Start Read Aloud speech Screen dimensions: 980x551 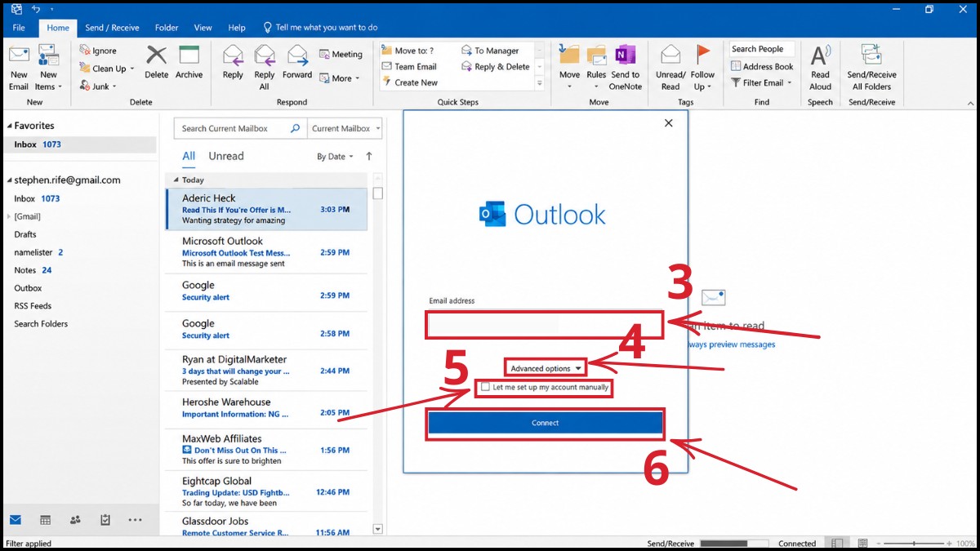point(820,68)
